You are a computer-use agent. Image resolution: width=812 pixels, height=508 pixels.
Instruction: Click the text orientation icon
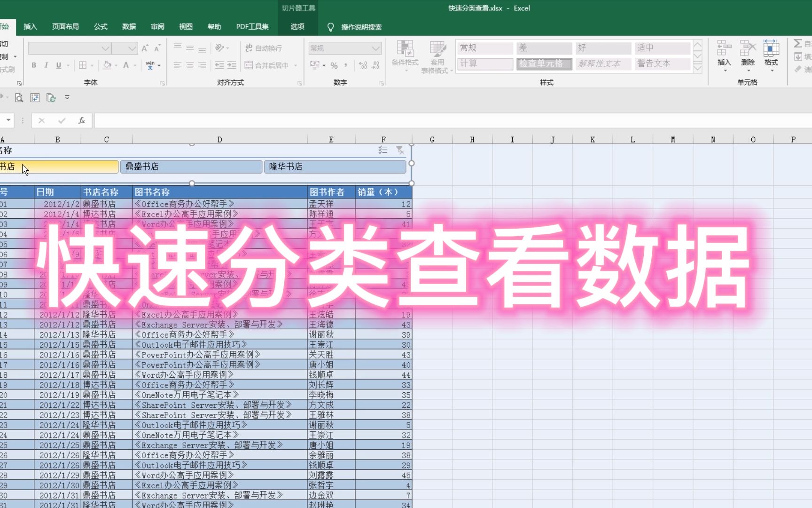[x=219, y=48]
